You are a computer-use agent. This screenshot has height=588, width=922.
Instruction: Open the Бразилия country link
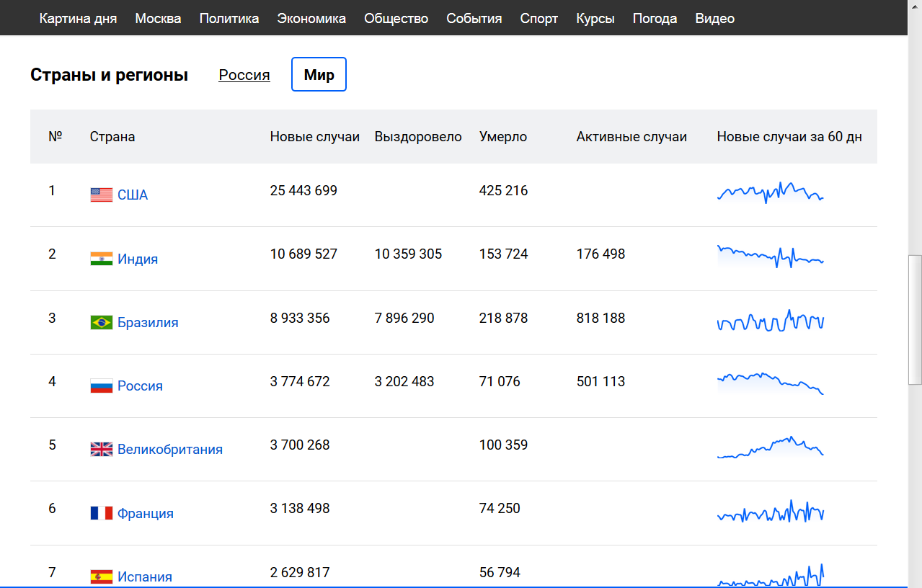click(x=148, y=322)
